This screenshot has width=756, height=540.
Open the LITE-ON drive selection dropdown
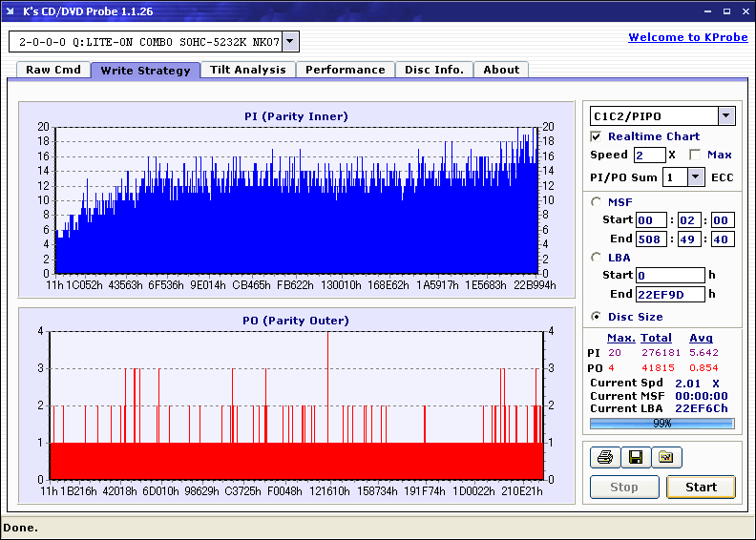(290, 42)
